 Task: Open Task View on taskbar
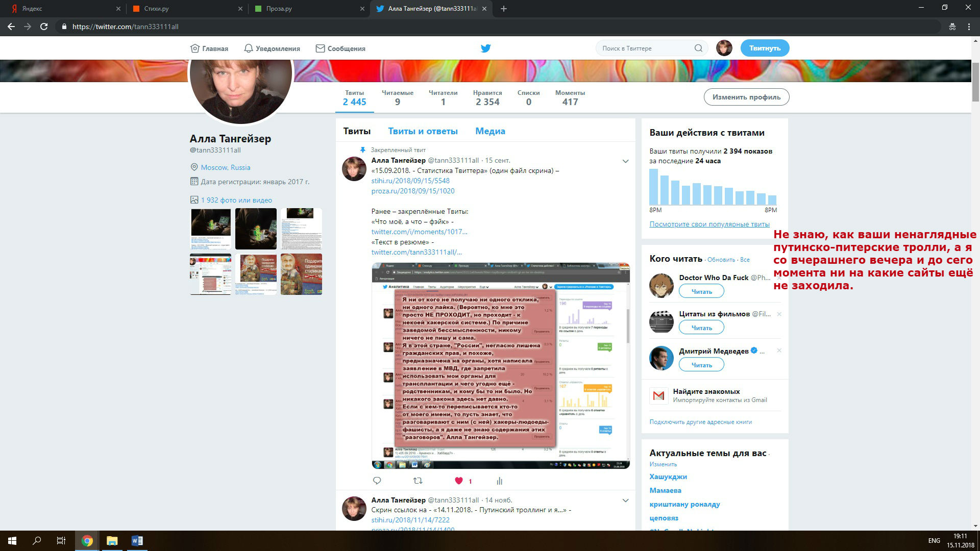tap(61, 541)
